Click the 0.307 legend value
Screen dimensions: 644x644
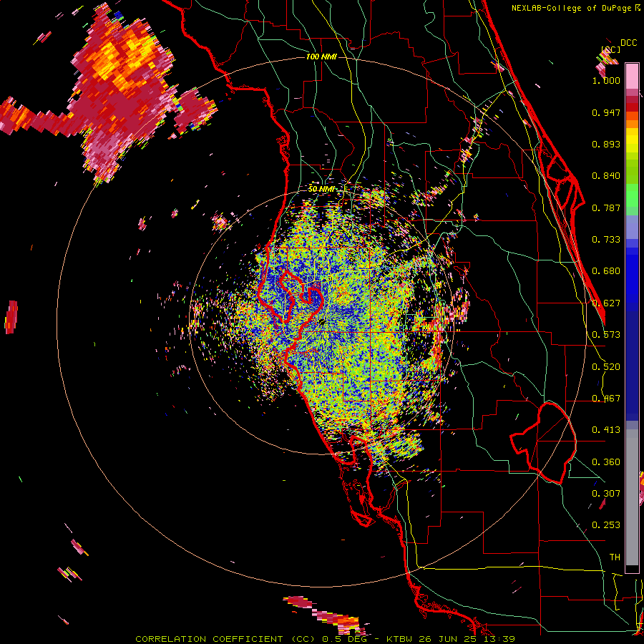tap(606, 494)
